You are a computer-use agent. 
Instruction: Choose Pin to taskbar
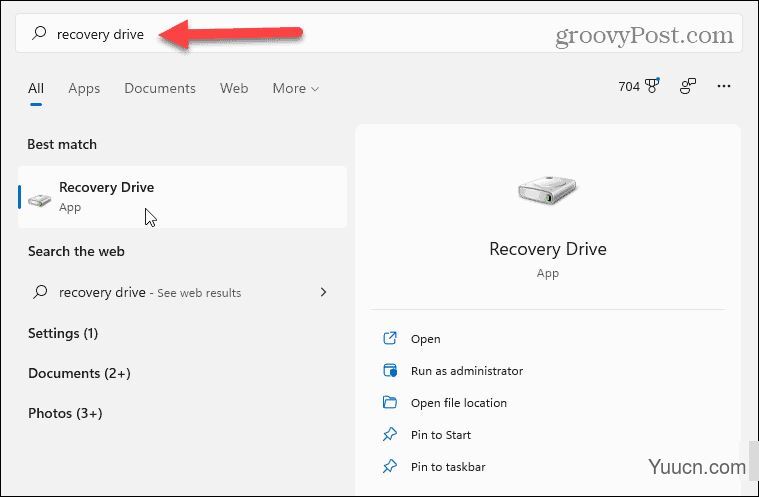448,467
